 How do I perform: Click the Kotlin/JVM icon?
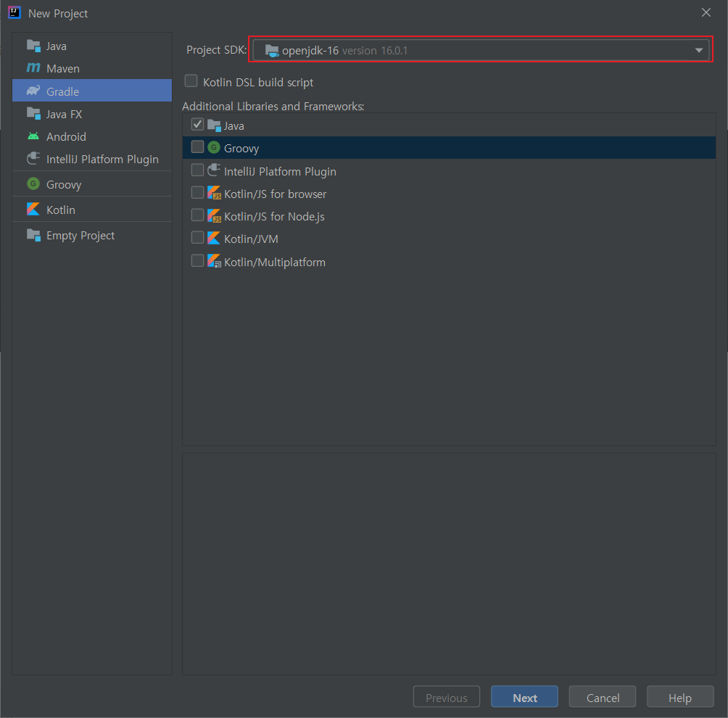pyautogui.click(x=214, y=239)
